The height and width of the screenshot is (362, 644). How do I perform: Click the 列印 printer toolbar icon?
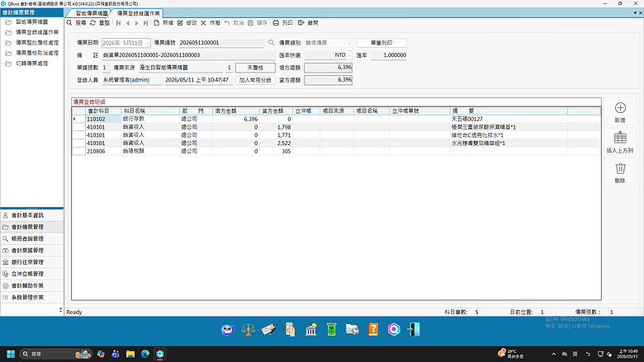276,23
